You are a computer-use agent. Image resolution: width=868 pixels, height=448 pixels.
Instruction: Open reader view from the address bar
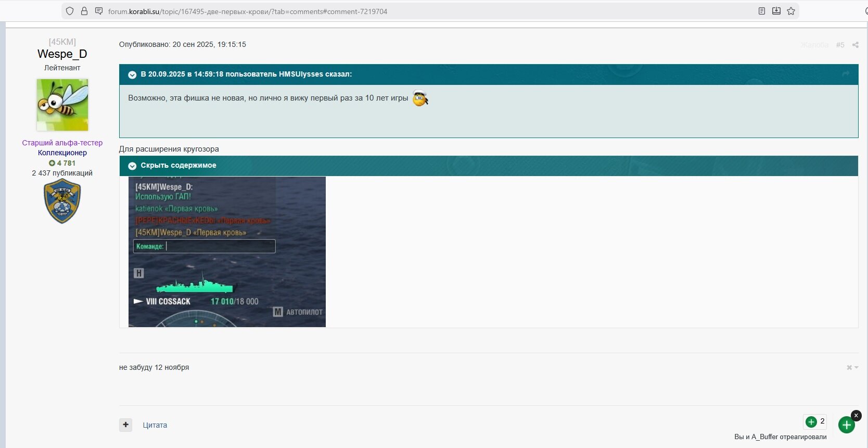pyautogui.click(x=761, y=11)
